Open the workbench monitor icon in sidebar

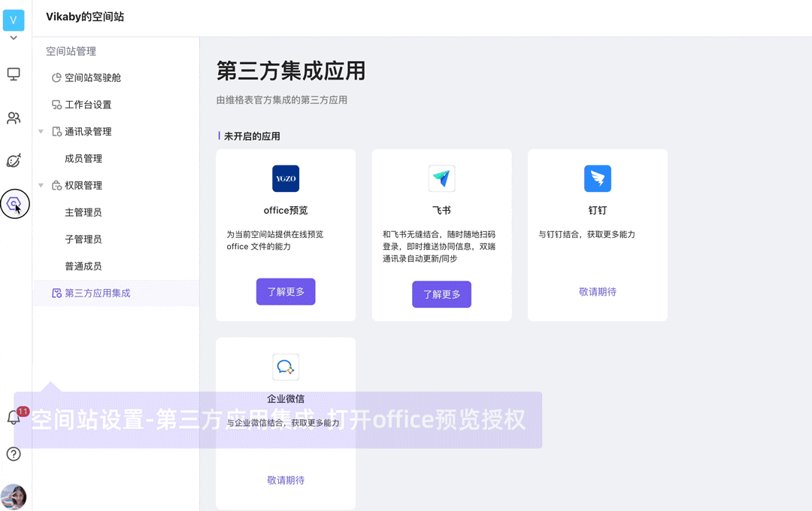14,74
